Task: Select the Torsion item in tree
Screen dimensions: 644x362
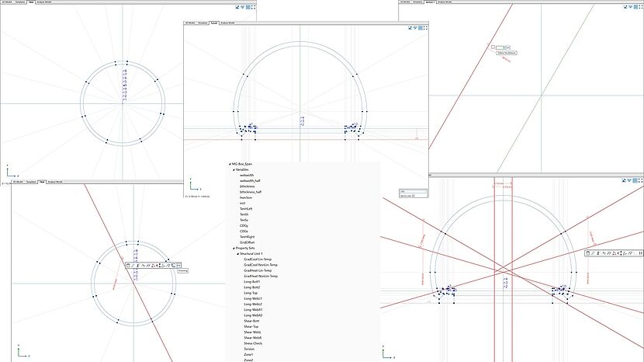Action: click(249, 348)
